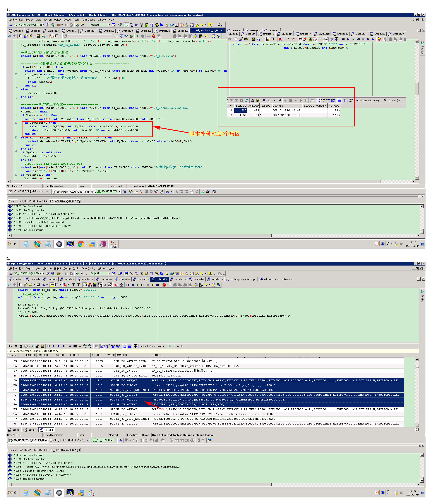
Task: Click the save disk icon in second window's grid toolbar
Action: pos(42,346)
